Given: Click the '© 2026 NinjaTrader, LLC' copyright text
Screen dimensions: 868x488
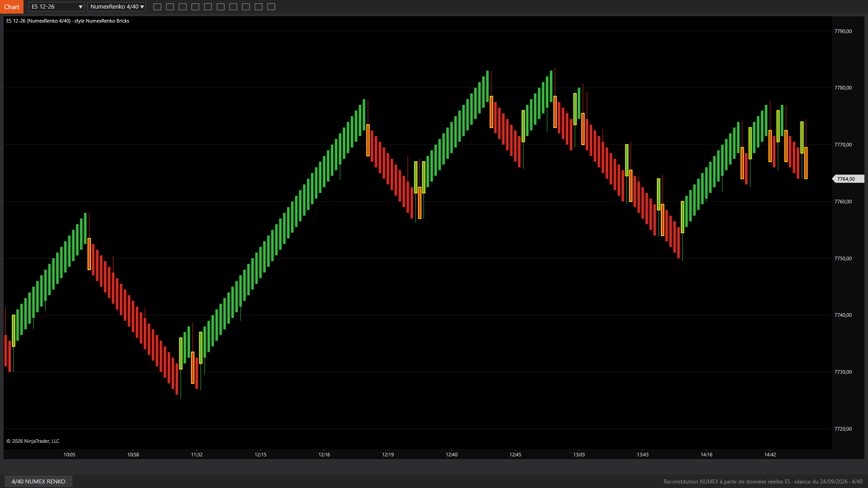Looking at the screenshot, I should coord(33,441).
